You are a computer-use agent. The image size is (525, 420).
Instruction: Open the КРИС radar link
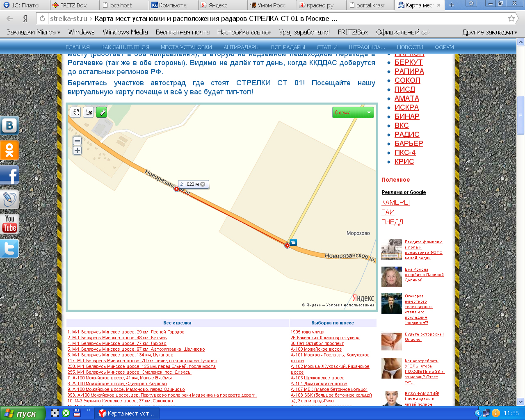click(x=404, y=162)
